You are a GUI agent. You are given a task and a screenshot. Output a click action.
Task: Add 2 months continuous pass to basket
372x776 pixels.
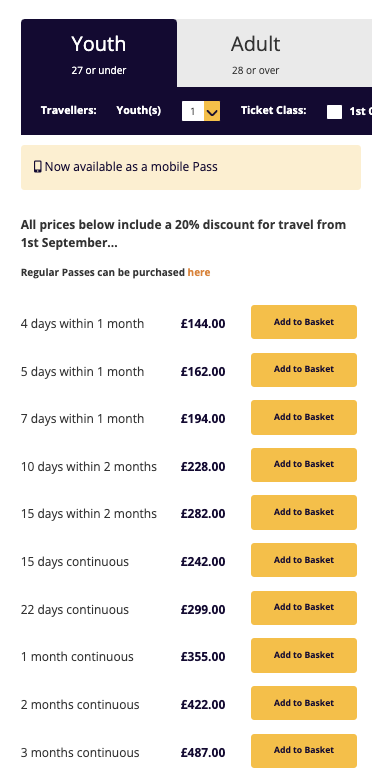tap(304, 703)
